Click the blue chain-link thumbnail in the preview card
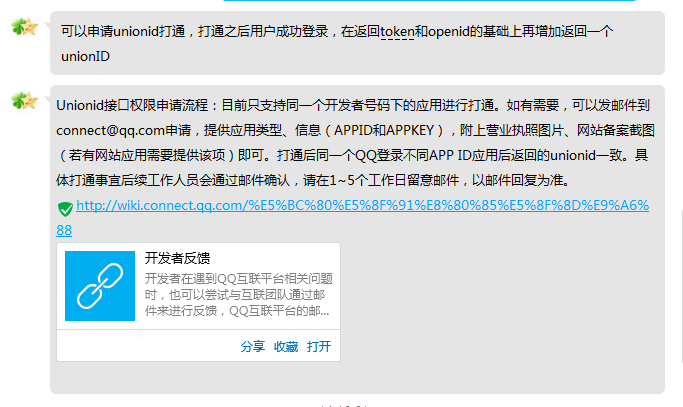 coord(100,286)
